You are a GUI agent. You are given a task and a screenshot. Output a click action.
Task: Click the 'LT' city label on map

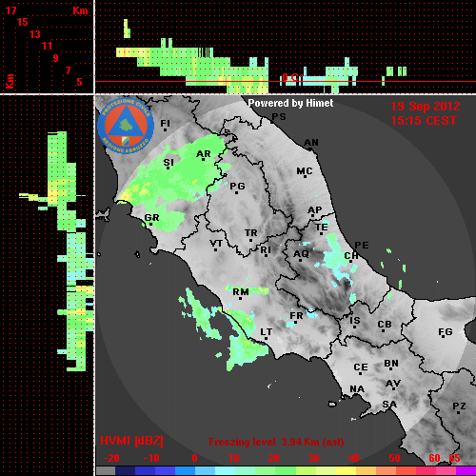pos(267,332)
